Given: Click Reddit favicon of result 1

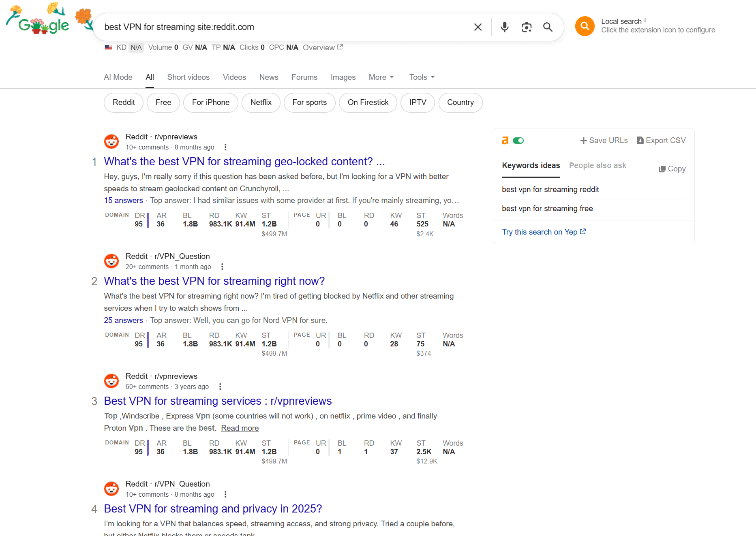Looking at the screenshot, I should (111, 141).
